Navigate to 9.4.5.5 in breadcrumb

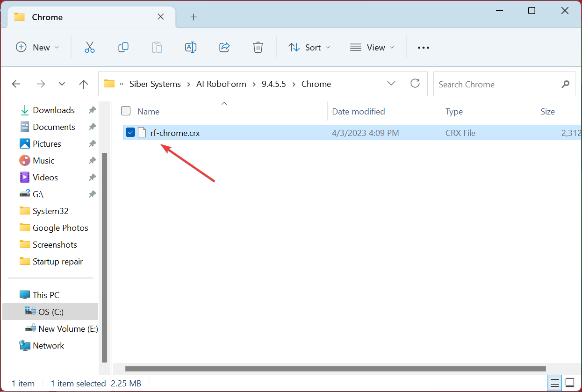click(274, 84)
